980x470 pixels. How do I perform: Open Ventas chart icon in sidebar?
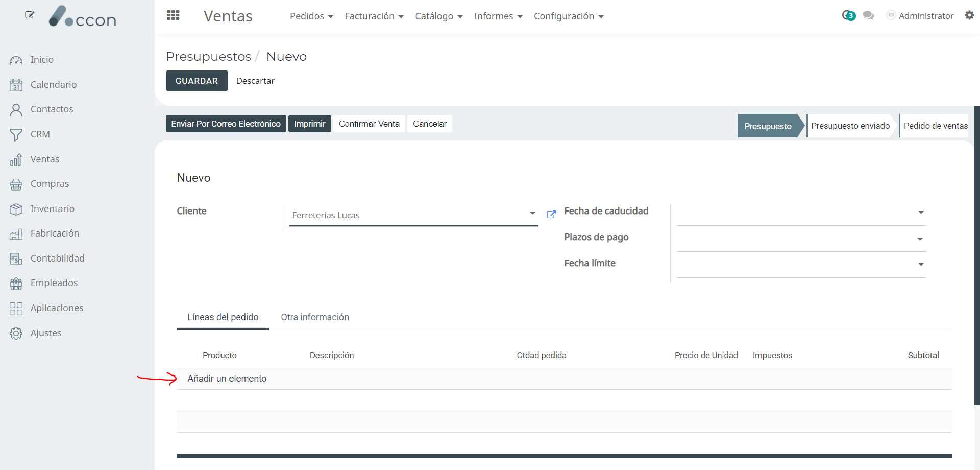[x=16, y=160]
